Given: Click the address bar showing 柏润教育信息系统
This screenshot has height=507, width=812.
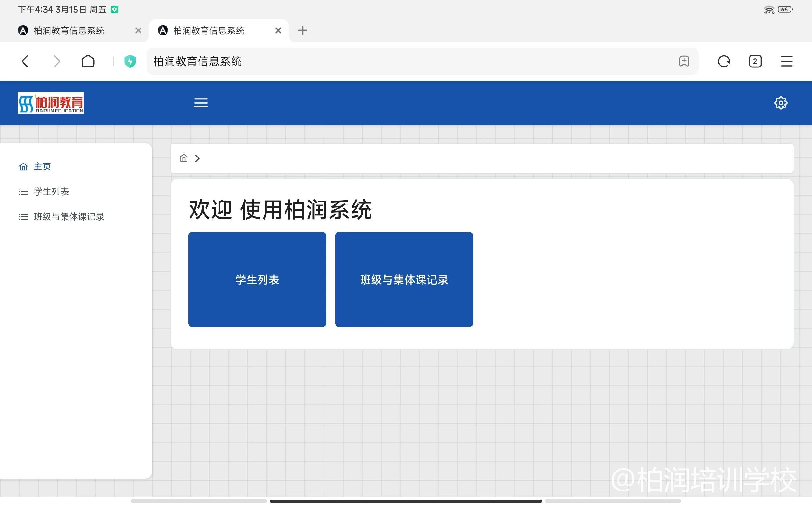Looking at the screenshot, I should point(403,61).
